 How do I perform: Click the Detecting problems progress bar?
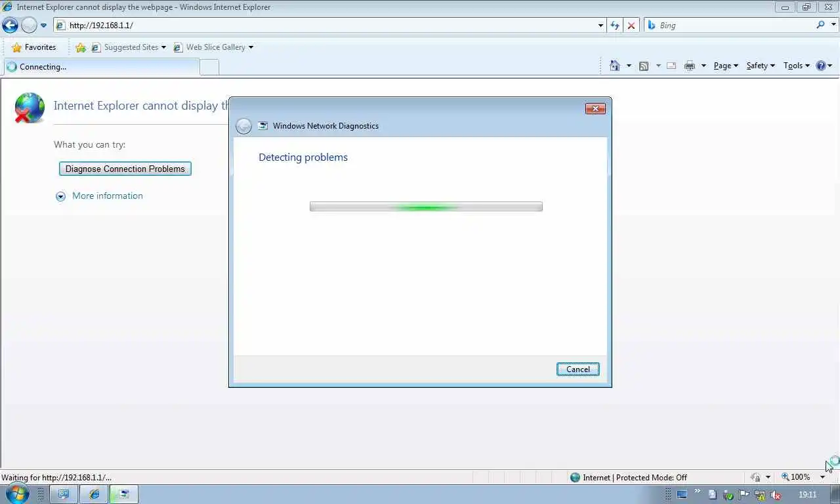point(426,207)
